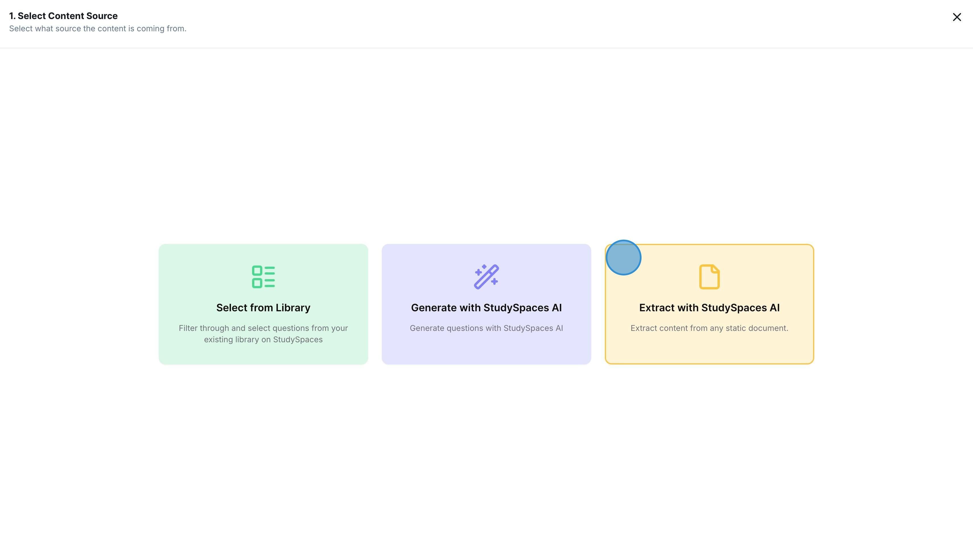This screenshot has width=973, height=560.
Task: Choose Generate with StudySpaces AI heading
Action: (486, 308)
